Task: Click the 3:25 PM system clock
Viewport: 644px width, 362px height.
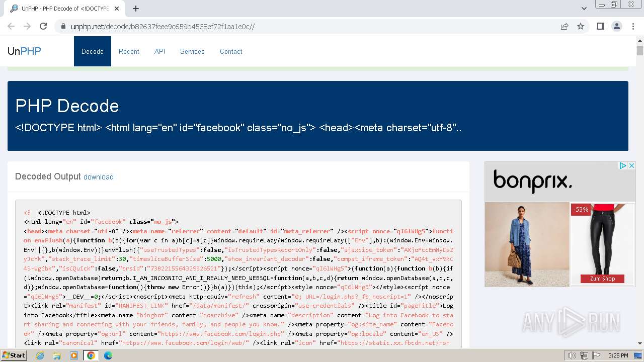Action: pos(618,355)
